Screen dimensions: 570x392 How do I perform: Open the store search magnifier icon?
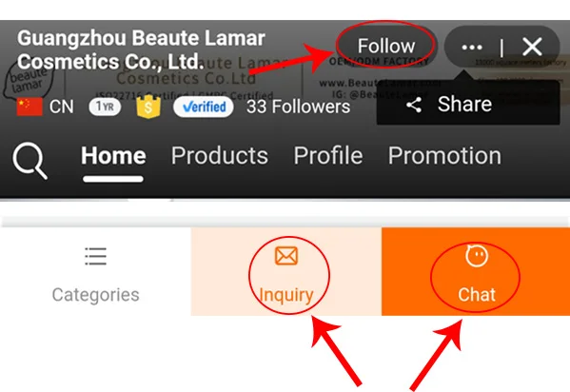tap(30, 161)
